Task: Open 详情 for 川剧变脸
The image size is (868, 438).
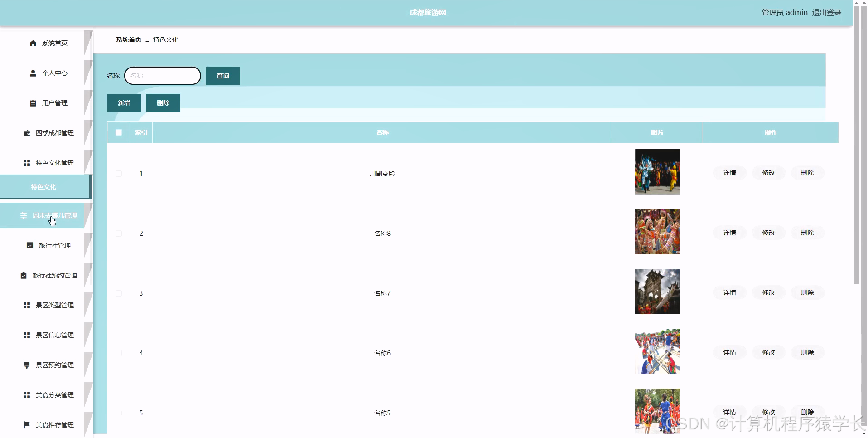Action: 729,173
